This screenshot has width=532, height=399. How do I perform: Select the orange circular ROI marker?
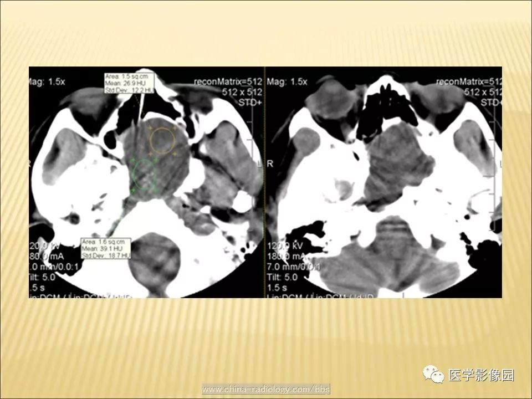coord(163,140)
